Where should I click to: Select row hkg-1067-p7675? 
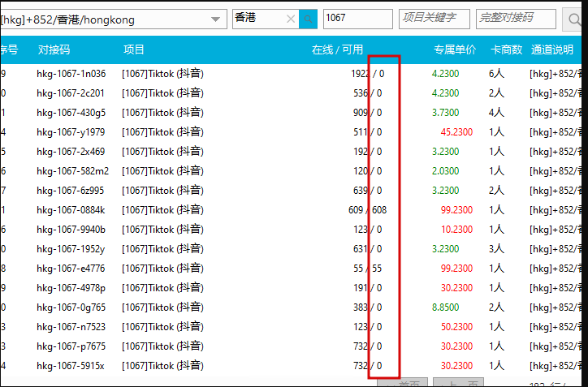click(x=291, y=346)
